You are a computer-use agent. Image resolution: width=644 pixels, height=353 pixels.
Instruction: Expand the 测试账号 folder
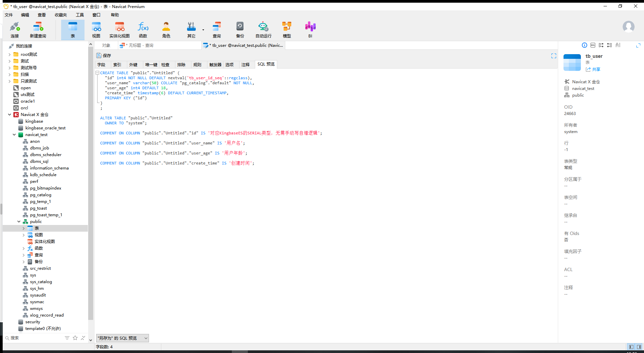click(x=9, y=68)
